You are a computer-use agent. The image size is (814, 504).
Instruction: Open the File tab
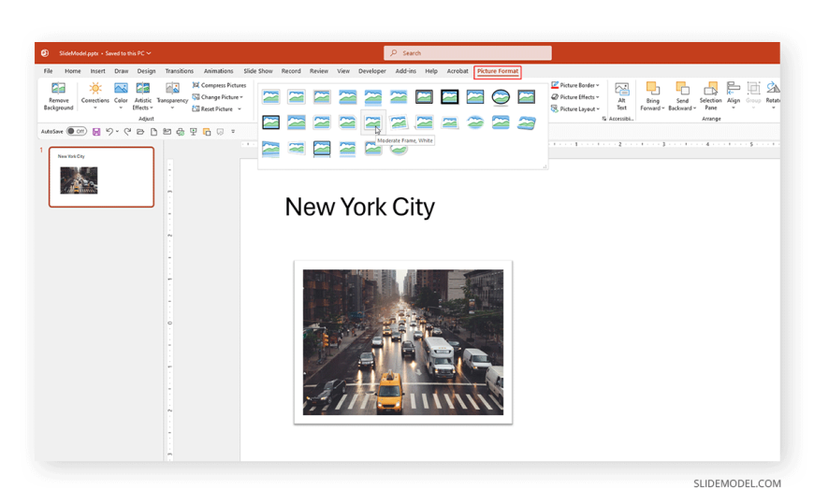pyautogui.click(x=49, y=71)
